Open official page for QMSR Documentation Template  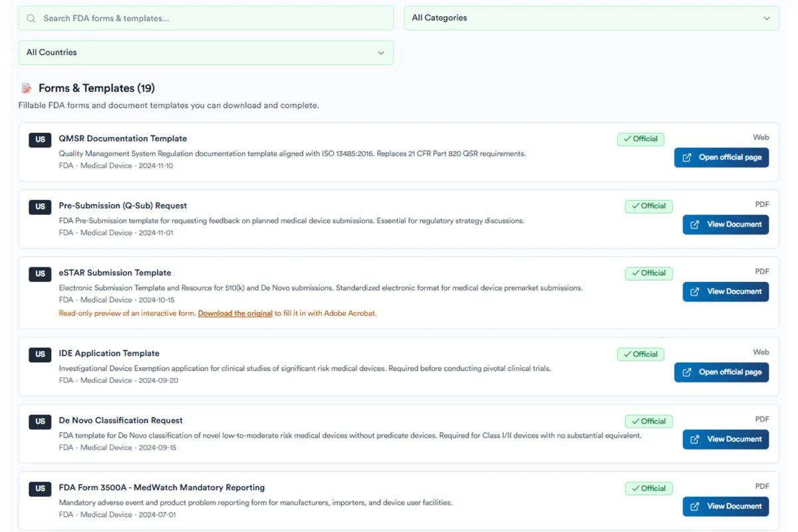pos(722,158)
